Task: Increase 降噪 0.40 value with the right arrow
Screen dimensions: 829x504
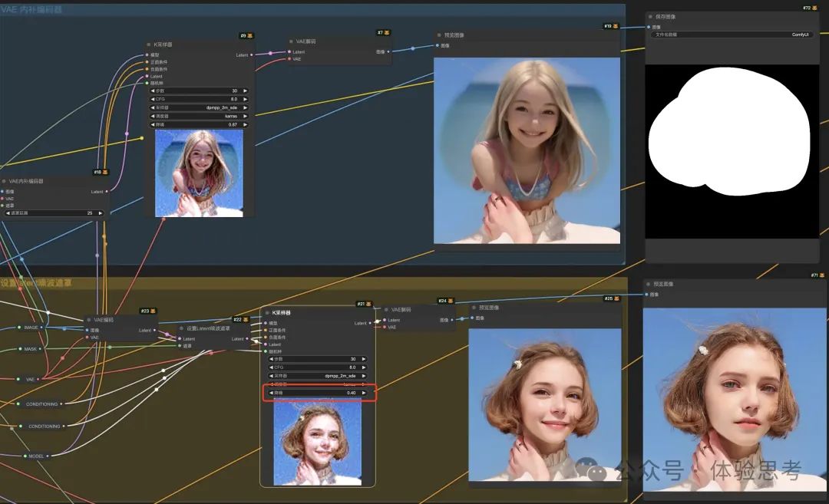Action: pos(363,393)
